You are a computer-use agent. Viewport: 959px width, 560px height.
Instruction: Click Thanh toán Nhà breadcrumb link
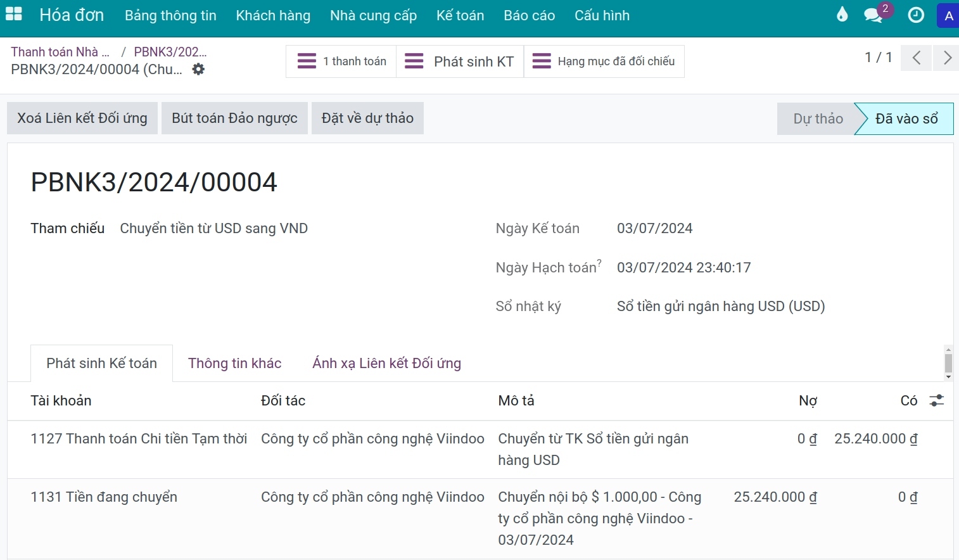coord(60,52)
